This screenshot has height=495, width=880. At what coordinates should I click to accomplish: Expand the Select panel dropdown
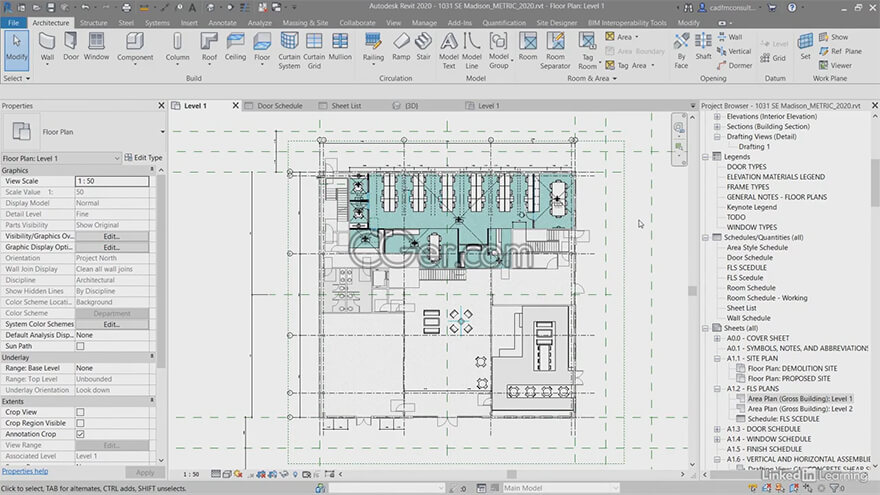(16, 79)
